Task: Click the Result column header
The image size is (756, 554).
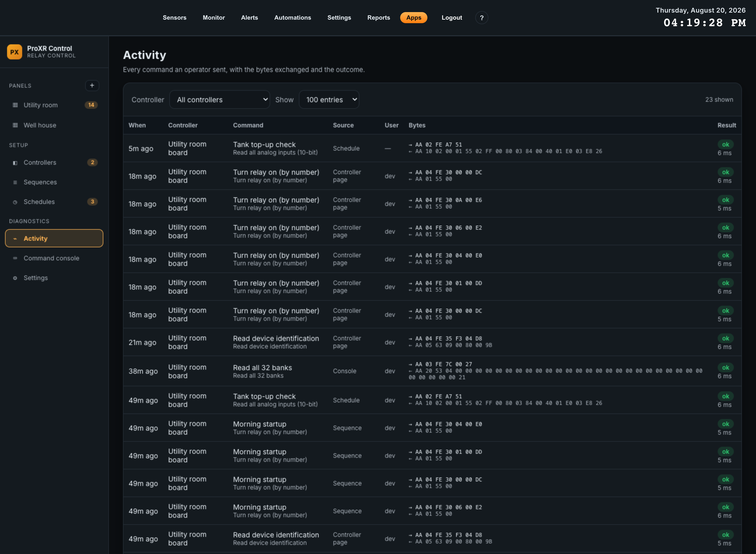Action: (x=727, y=125)
